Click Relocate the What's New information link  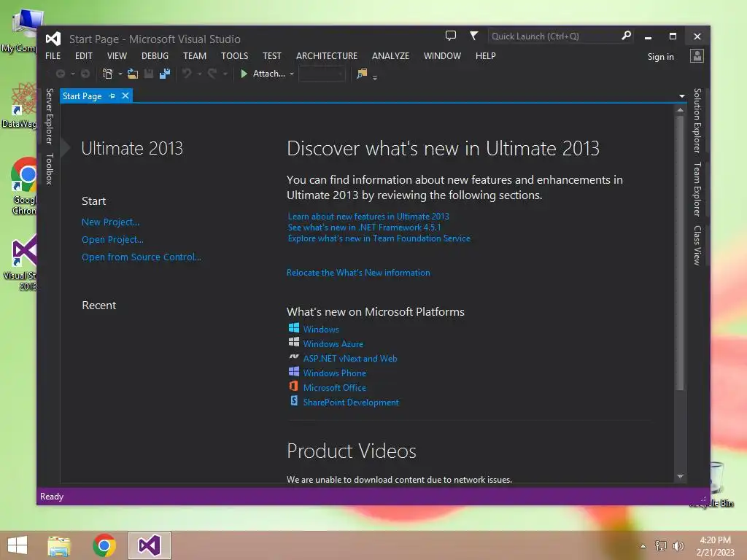tap(358, 273)
